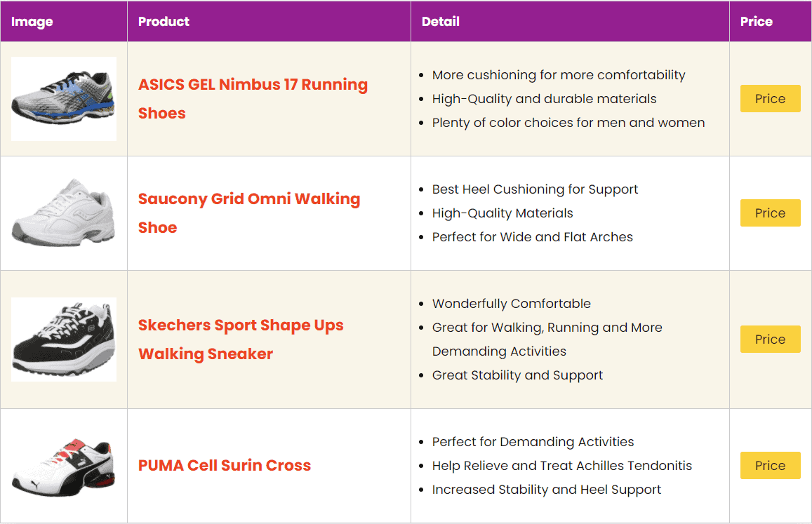Select 'Help Relieve and Treat Achilles Tendonitis' text
The height and width of the screenshot is (524, 812).
coord(562,466)
